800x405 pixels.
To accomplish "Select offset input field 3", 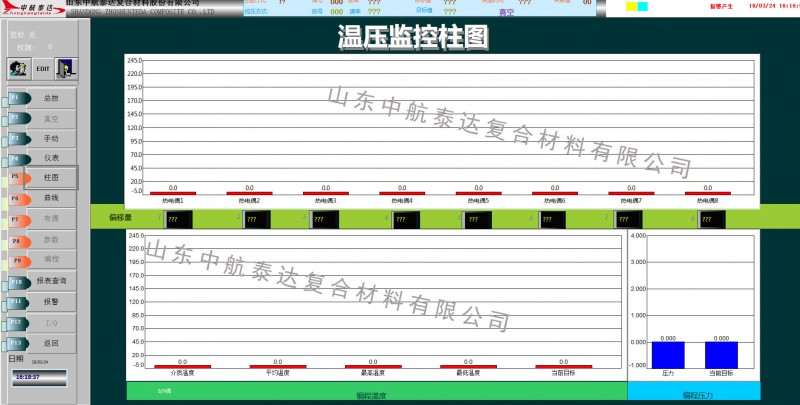I will coord(324,220).
